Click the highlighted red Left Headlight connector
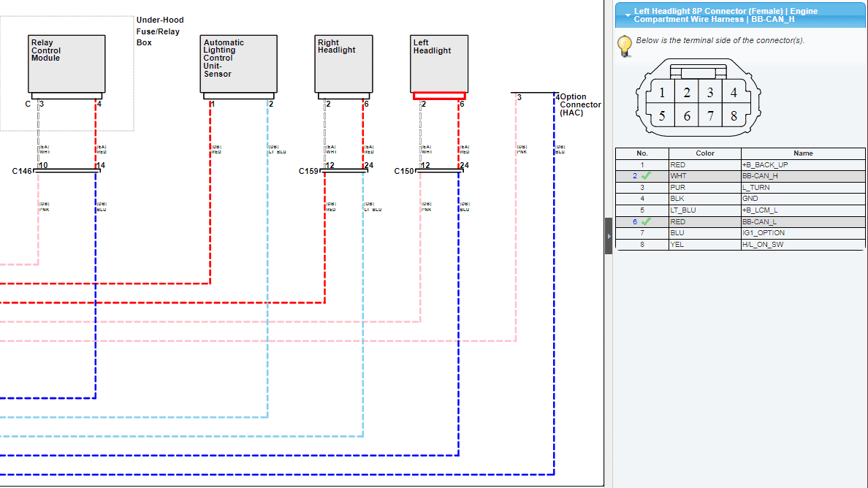The width and height of the screenshot is (868, 488). pyautogui.click(x=439, y=96)
